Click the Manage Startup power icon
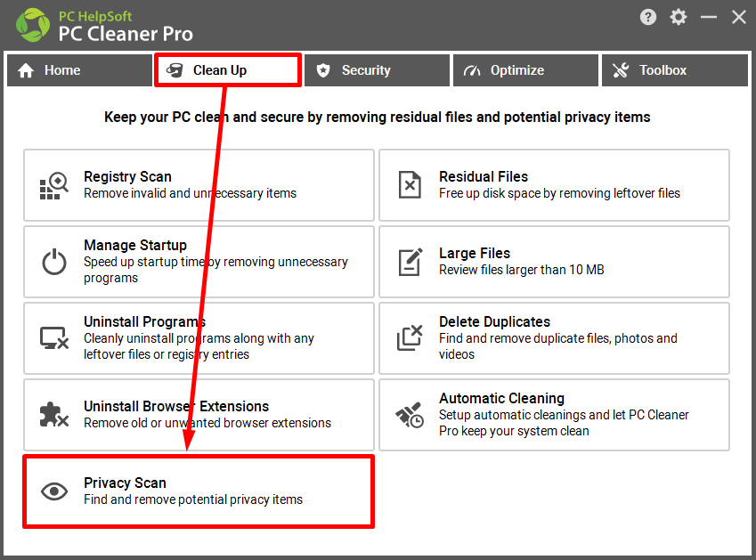 54,262
